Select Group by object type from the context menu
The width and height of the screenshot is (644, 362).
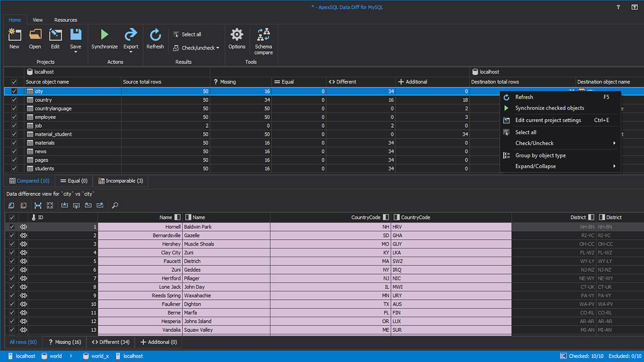pos(541,155)
